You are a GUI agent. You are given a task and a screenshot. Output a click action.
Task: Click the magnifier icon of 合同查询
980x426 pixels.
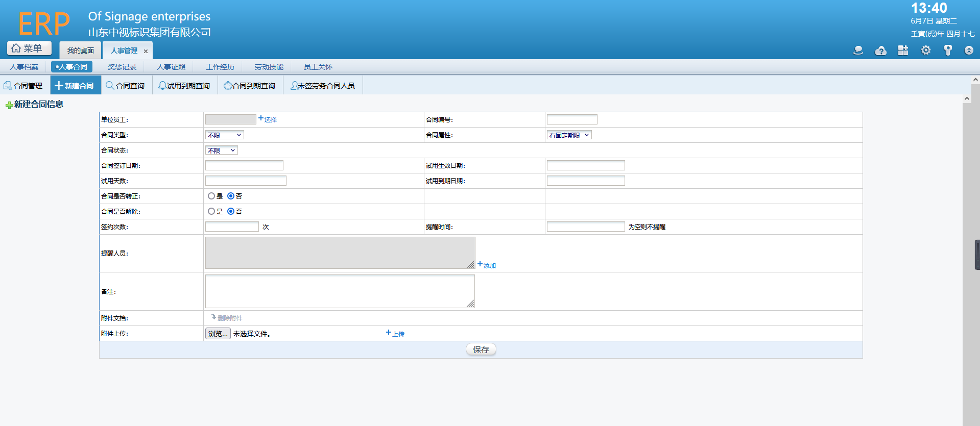click(x=110, y=85)
